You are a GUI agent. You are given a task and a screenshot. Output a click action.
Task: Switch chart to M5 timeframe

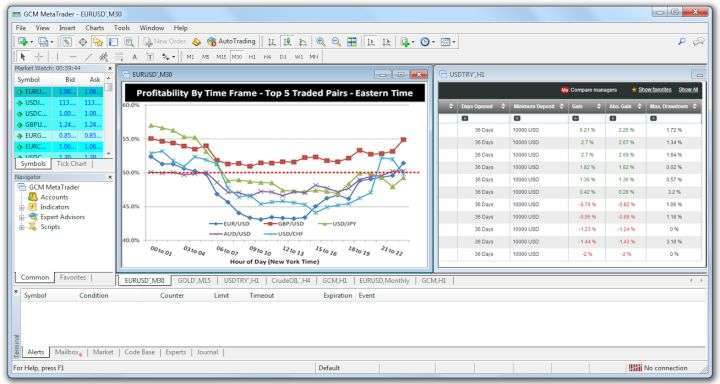[x=205, y=57]
